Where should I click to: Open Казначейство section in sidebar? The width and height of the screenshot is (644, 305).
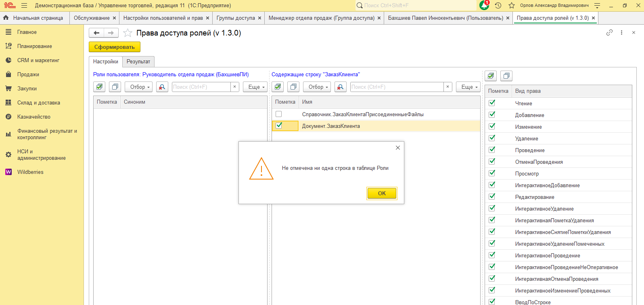pos(34,117)
